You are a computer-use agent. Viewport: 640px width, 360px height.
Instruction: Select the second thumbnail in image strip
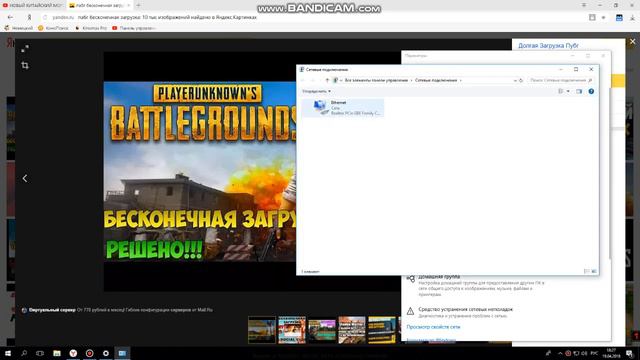pos(292,329)
